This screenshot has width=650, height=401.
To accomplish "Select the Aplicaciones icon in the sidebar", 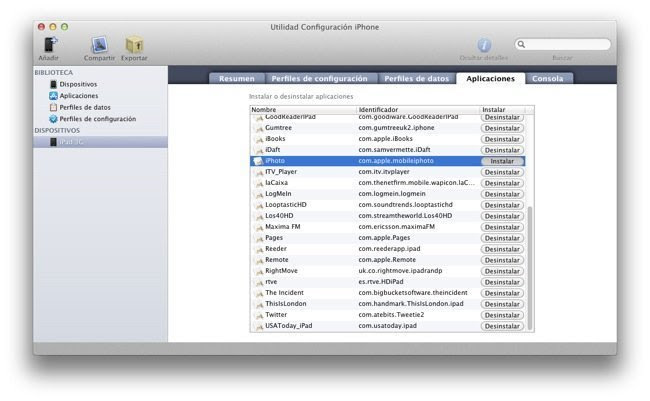I will coord(53,96).
